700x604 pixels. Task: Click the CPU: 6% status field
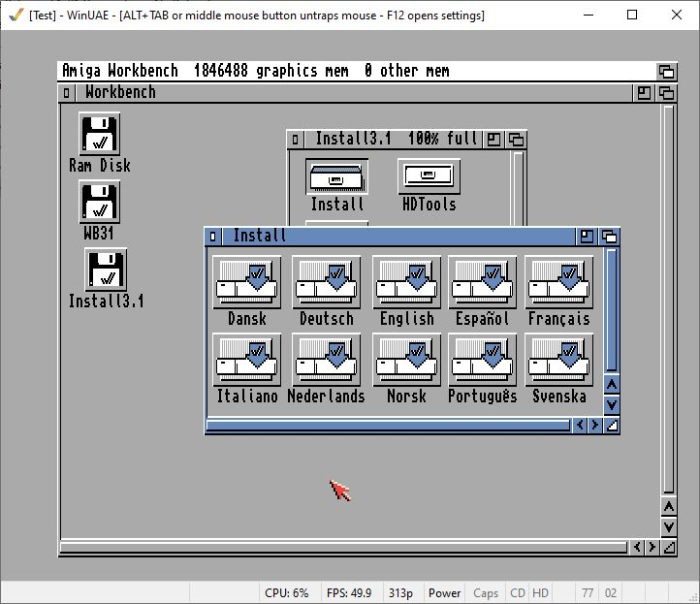[287, 592]
